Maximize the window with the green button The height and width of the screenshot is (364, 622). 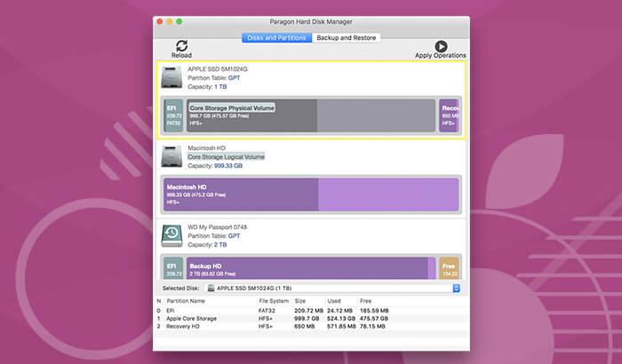179,21
